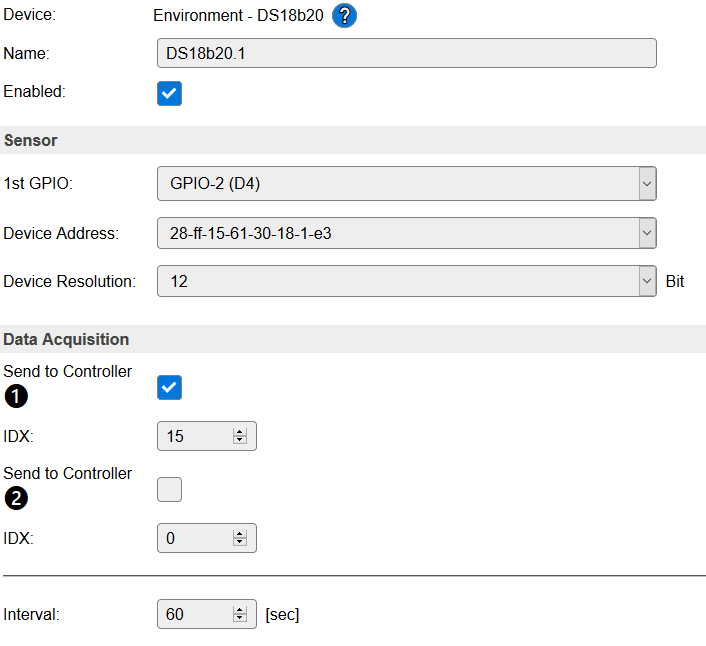Open the Device Resolution dropdown
The width and height of the screenshot is (706, 646).
tap(407, 282)
